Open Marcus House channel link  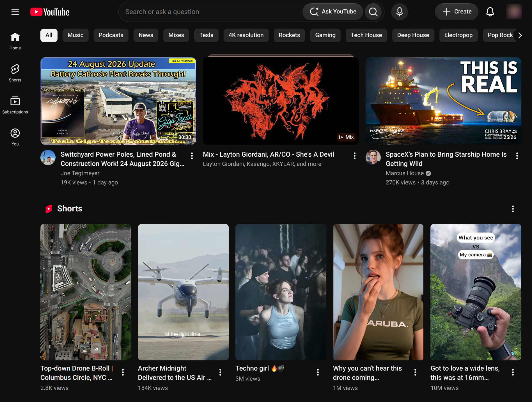pyautogui.click(x=405, y=173)
